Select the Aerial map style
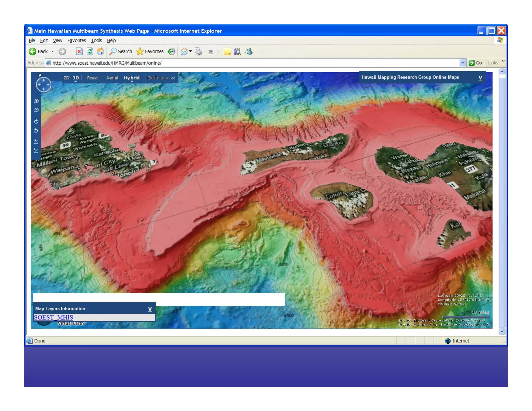 tap(112, 78)
